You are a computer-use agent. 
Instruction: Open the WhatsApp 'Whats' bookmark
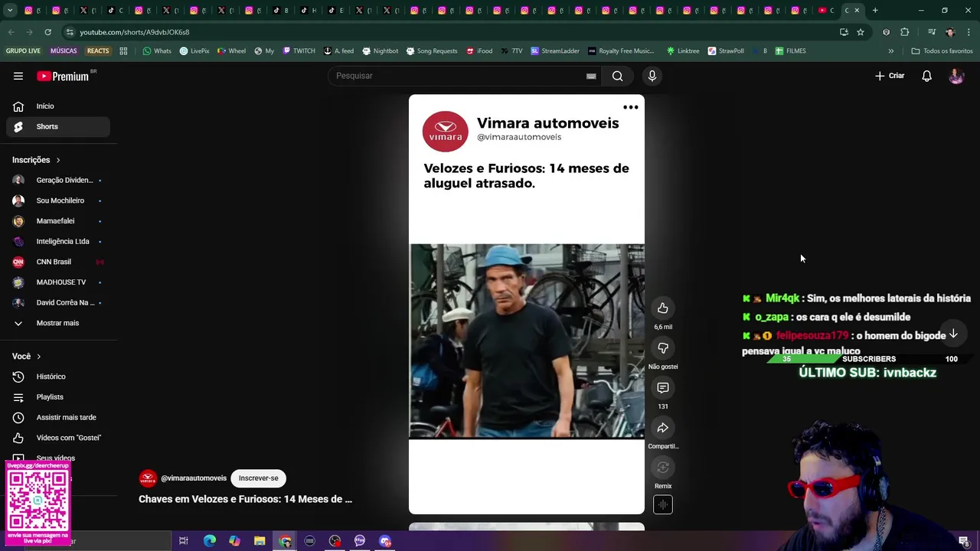pyautogui.click(x=157, y=51)
